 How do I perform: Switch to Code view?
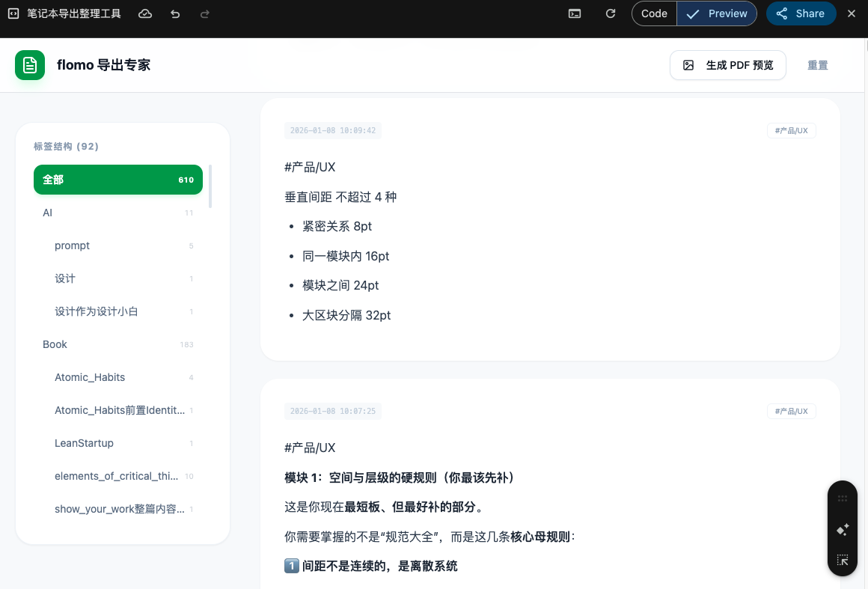654,13
